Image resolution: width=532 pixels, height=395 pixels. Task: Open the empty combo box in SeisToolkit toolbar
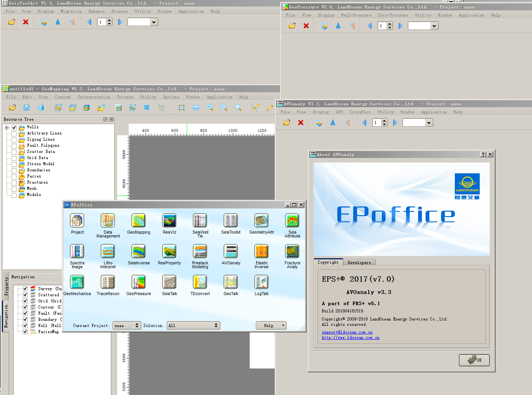coord(143,22)
